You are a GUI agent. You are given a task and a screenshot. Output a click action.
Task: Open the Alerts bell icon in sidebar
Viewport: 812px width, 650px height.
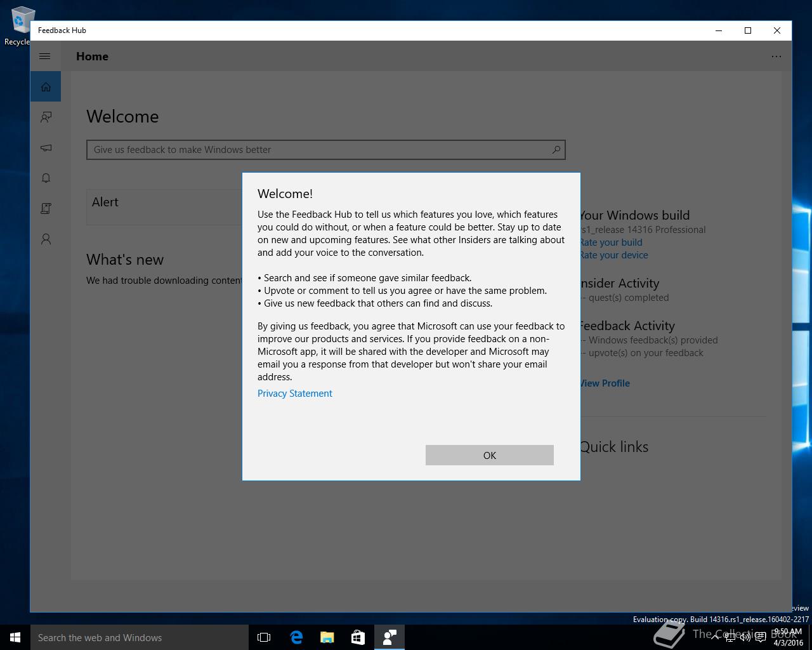[x=46, y=178]
